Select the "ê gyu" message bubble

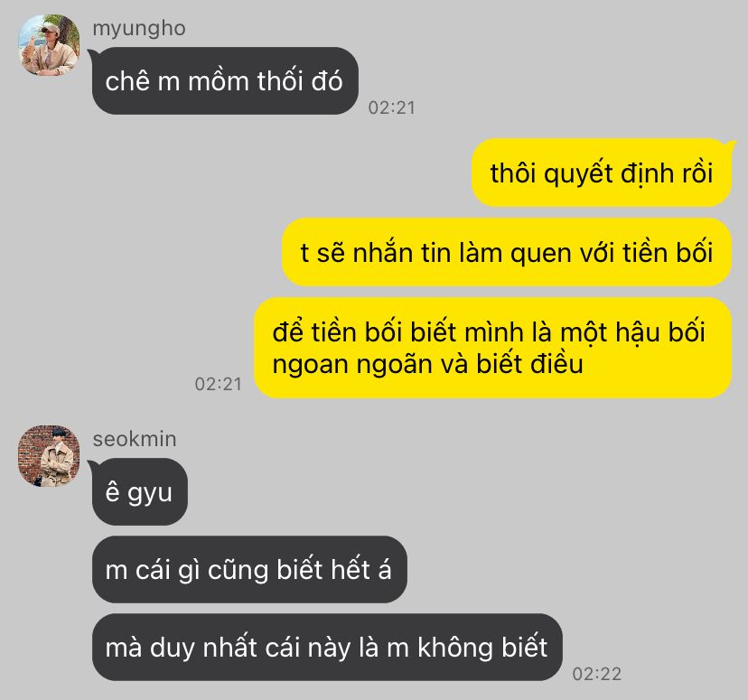[x=140, y=491]
